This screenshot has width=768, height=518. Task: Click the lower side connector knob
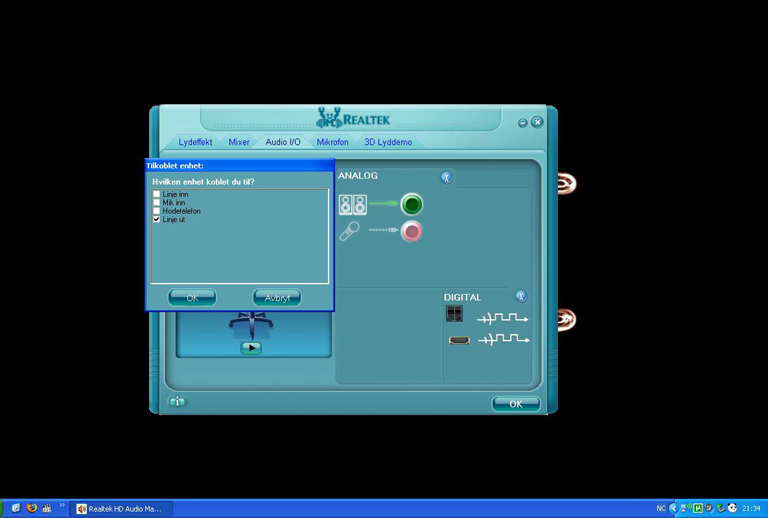[x=567, y=320]
